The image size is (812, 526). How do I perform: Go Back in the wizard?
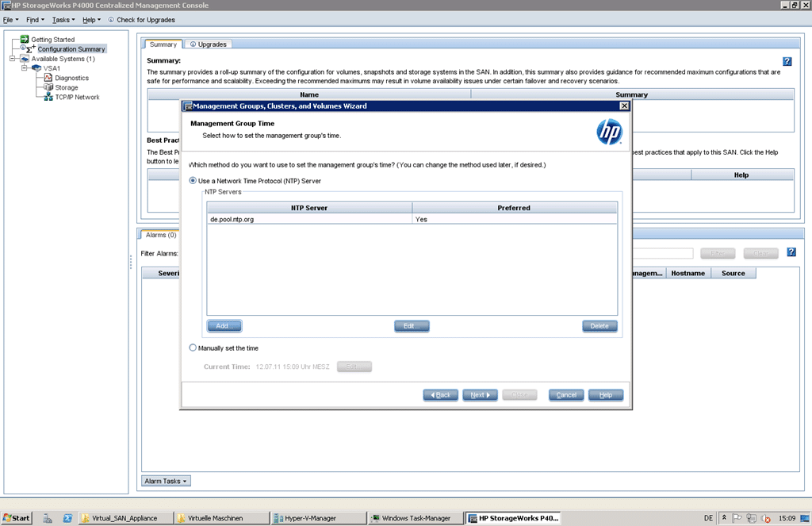pyautogui.click(x=441, y=395)
